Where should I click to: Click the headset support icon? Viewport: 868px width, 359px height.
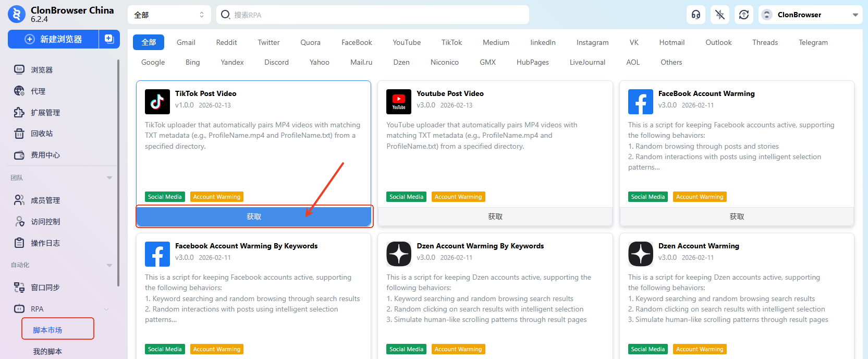pos(696,15)
